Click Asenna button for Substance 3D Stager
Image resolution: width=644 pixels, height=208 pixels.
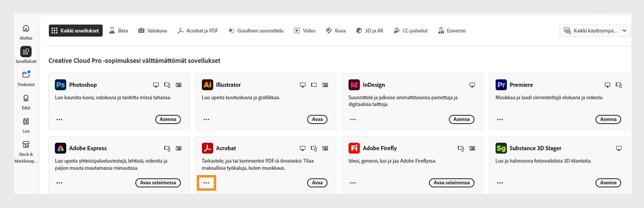pos(608,183)
